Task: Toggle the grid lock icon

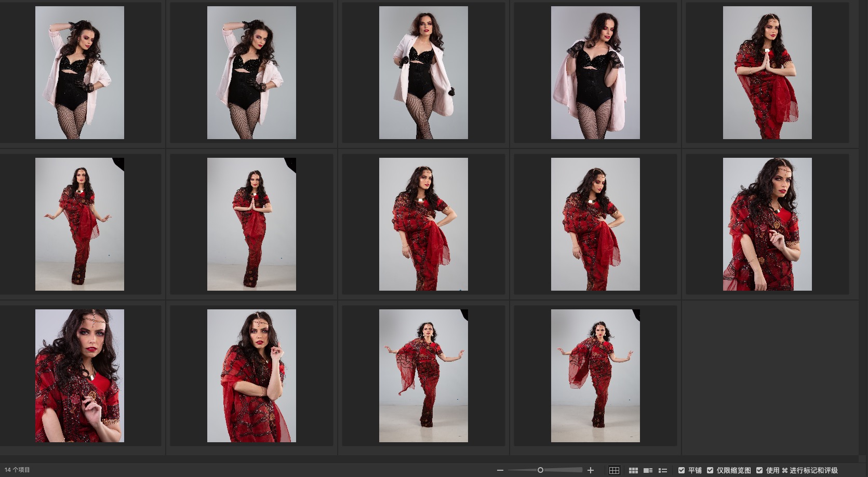Action: 614,470
